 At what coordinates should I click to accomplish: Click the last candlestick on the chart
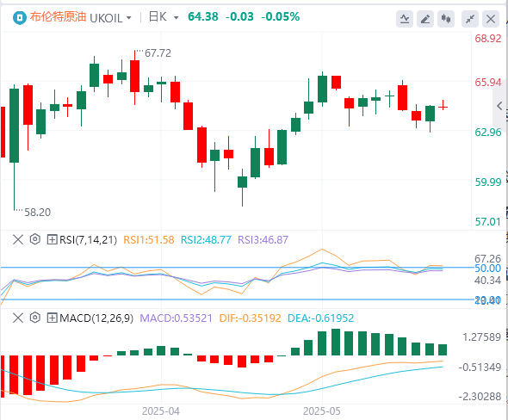(x=443, y=107)
